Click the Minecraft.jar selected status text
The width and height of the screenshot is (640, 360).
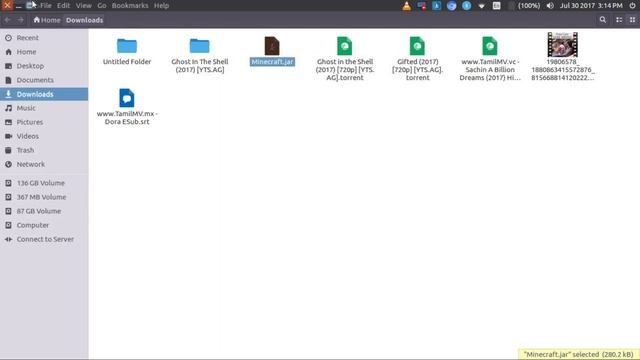pos(578,354)
